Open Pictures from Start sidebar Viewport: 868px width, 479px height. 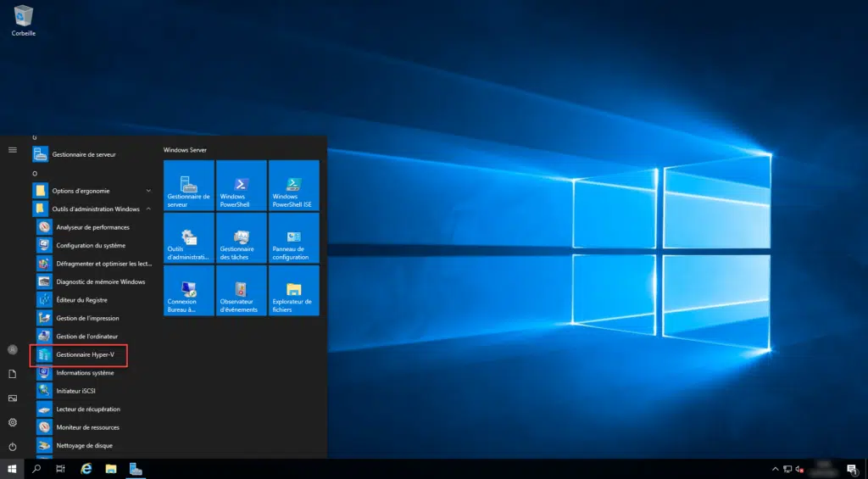[x=12, y=398]
